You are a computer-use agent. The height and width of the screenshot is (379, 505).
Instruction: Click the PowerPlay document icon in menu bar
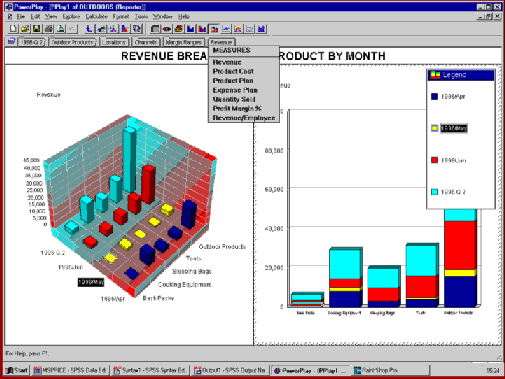[10, 16]
